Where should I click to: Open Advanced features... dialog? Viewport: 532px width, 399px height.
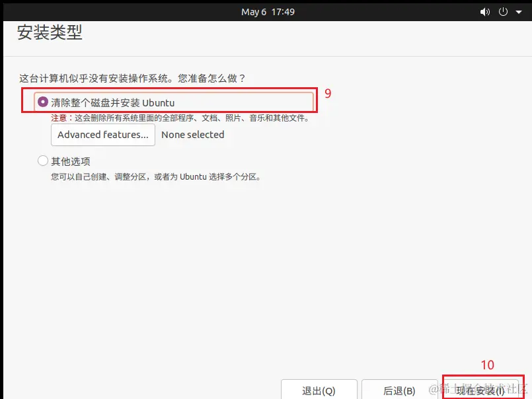point(103,135)
